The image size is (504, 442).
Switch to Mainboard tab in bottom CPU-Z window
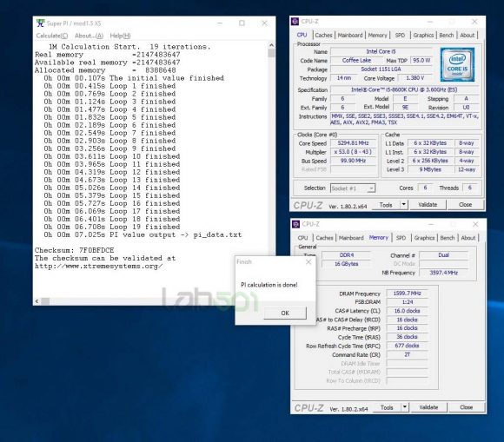coord(351,238)
